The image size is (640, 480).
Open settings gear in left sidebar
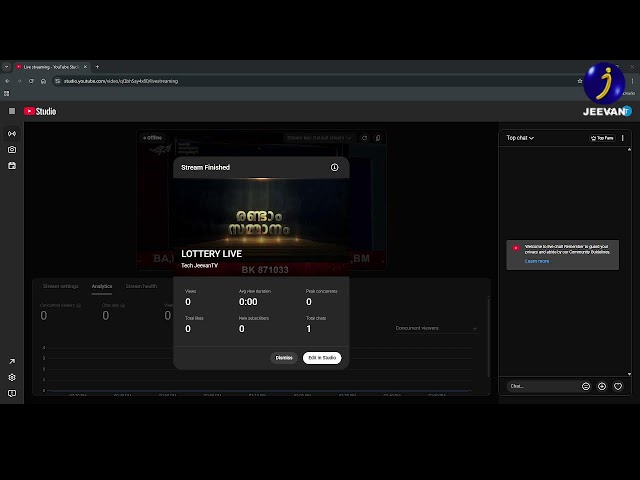[12, 377]
